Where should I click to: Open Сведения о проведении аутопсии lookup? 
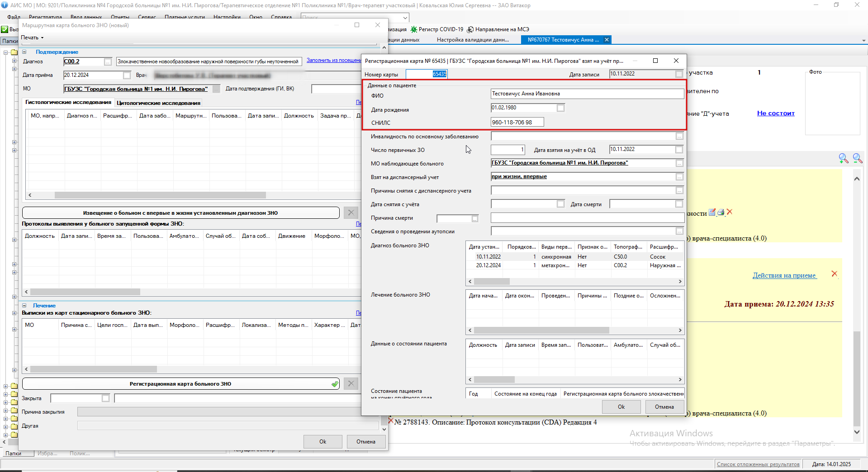pyautogui.click(x=679, y=231)
